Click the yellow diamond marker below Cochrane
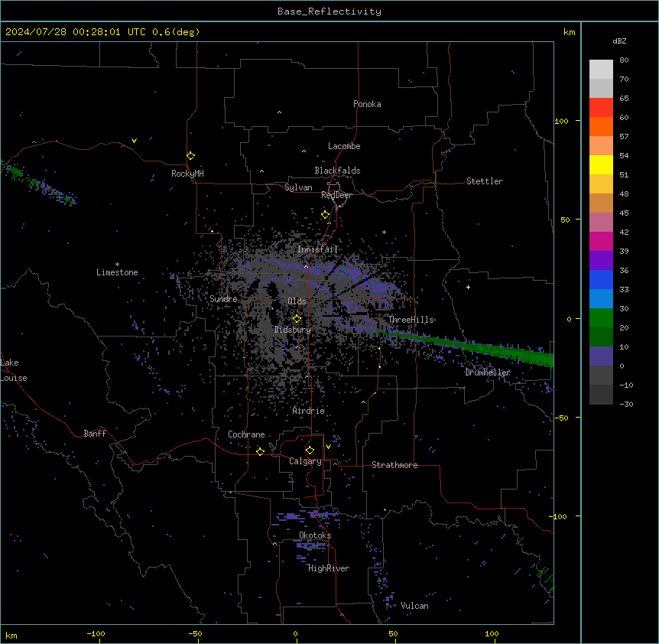659x644 pixels. tap(260, 451)
